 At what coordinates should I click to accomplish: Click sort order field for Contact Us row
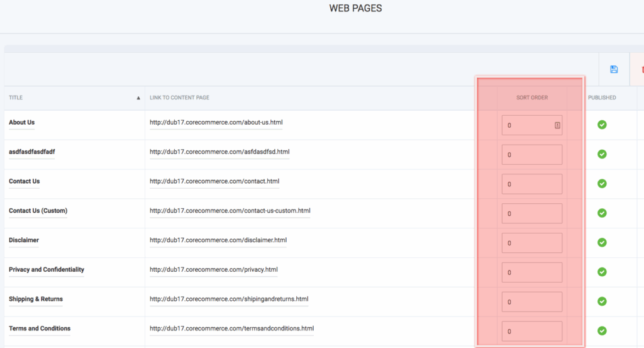click(531, 184)
